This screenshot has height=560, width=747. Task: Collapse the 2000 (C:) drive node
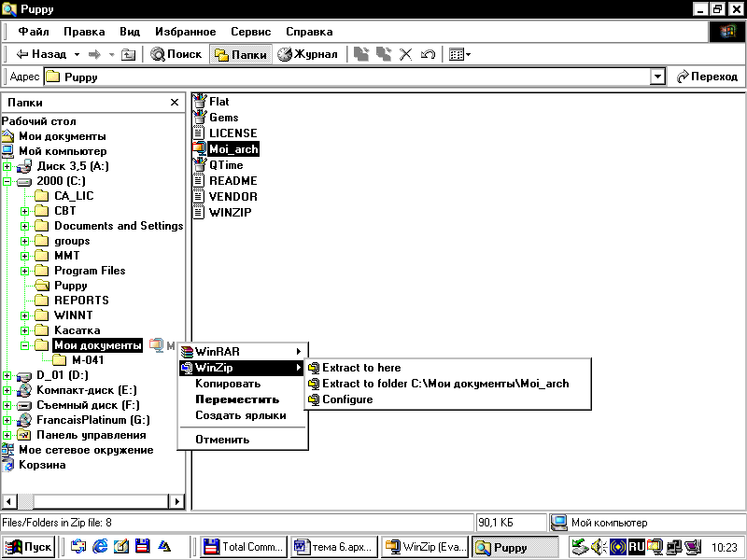(x=7, y=181)
